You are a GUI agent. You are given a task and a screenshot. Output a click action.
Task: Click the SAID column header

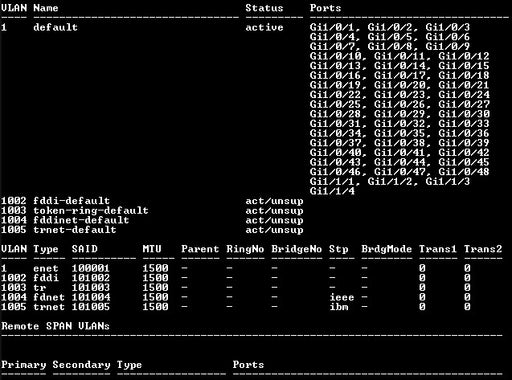click(85, 249)
